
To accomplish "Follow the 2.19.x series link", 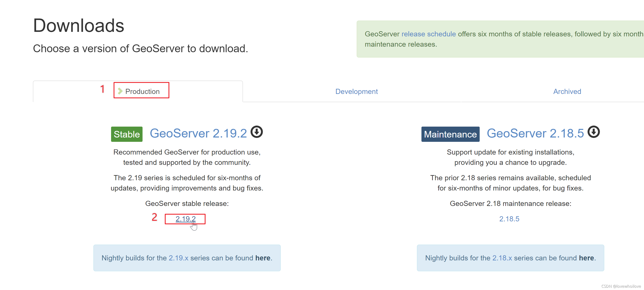I will 178,258.
